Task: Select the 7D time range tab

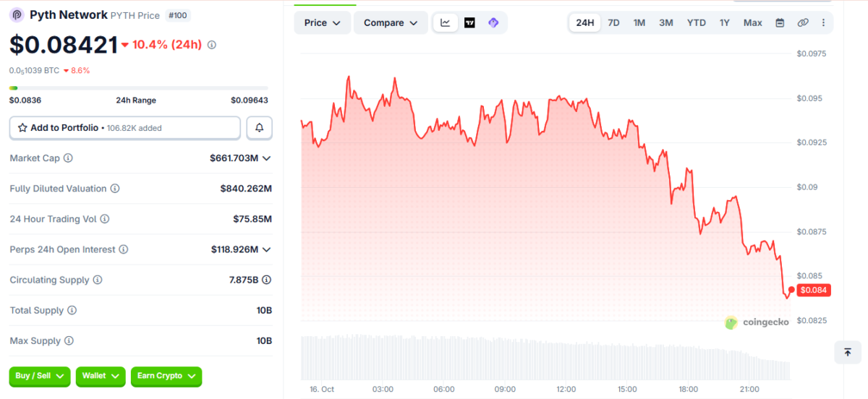Action: (x=613, y=23)
